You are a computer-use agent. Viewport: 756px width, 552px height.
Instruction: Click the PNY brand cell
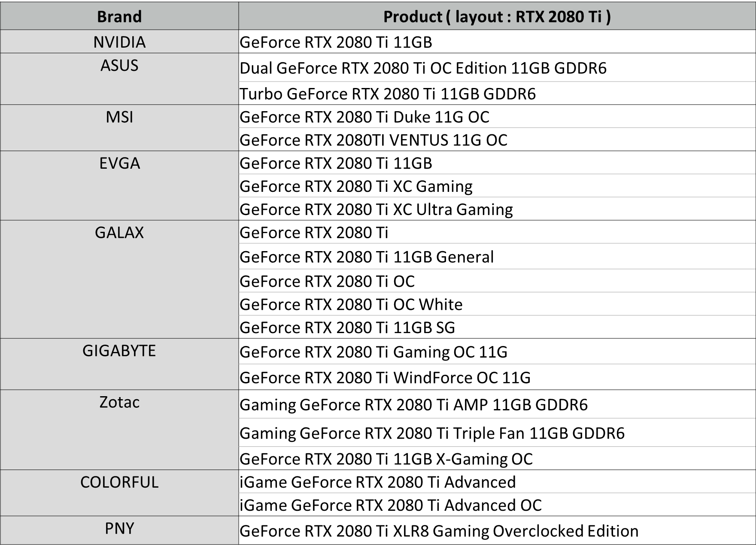point(119,530)
